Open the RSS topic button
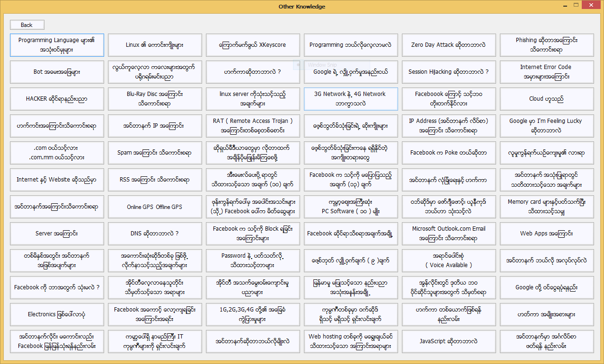 click(155, 180)
